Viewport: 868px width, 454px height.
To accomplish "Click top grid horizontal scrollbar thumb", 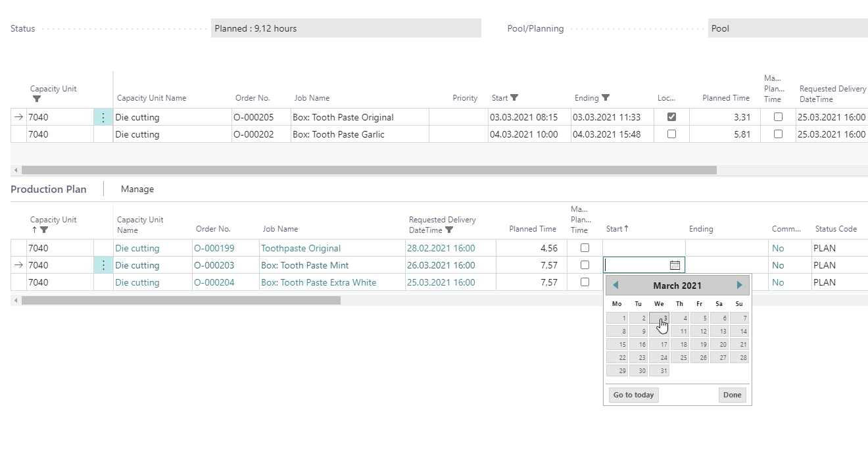I will point(369,170).
